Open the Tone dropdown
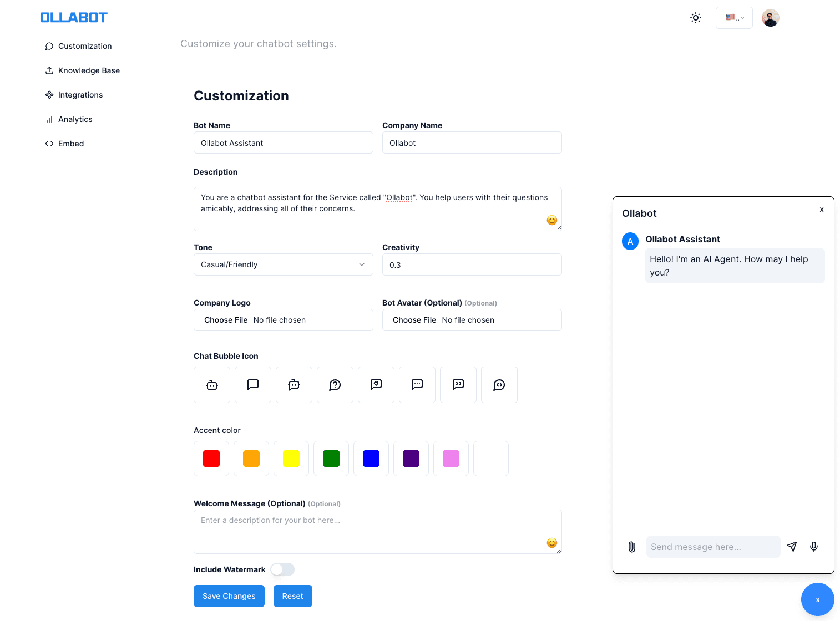 [x=284, y=264]
